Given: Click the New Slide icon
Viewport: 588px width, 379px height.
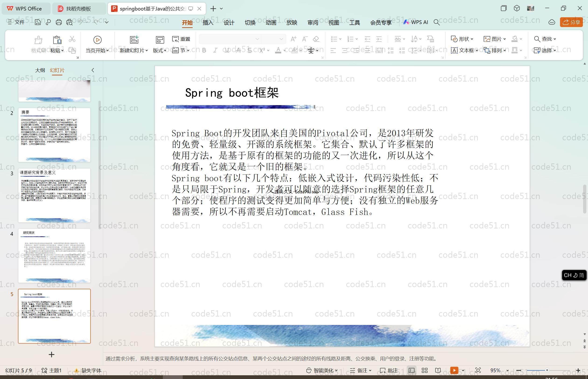Looking at the screenshot, I should (x=134, y=40).
